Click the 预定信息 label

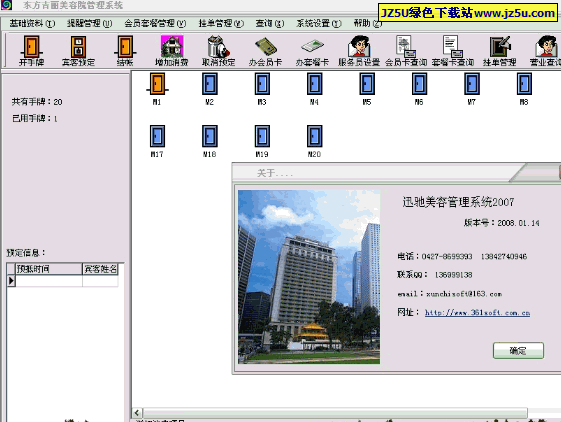tap(26, 253)
